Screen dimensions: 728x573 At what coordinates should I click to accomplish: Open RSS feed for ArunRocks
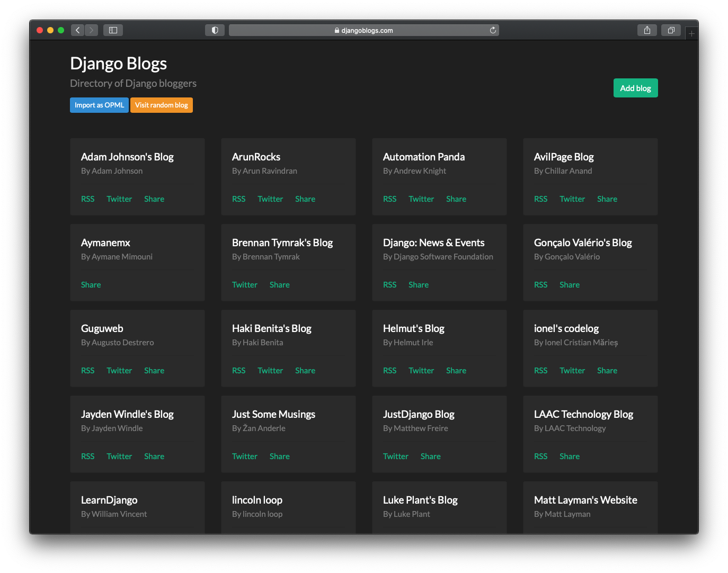(239, 199)
